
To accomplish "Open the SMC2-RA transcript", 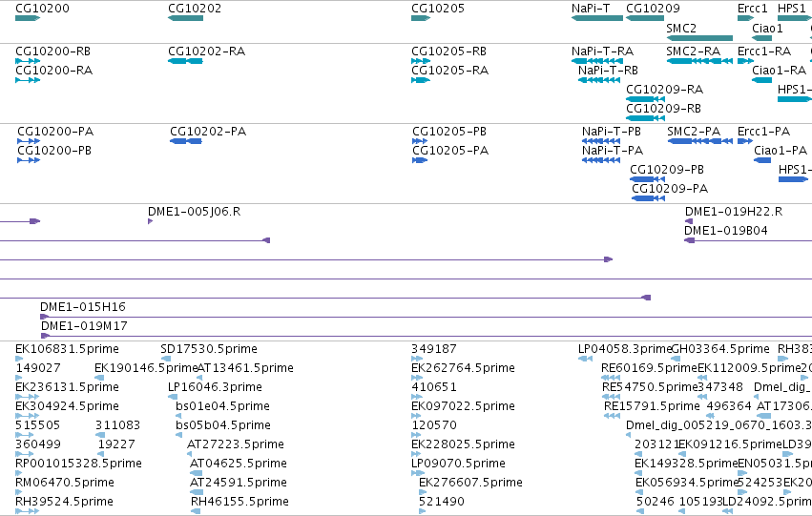I will click(699, 61).
